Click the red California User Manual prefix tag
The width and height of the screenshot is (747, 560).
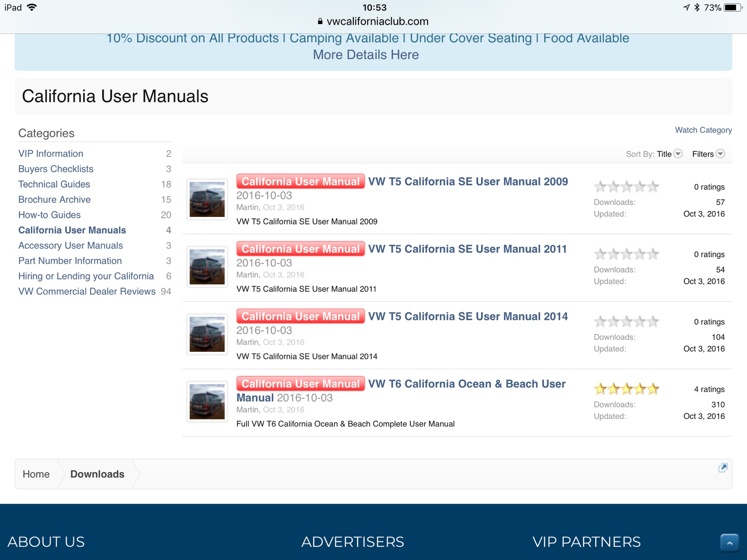[x=300, y=181]
